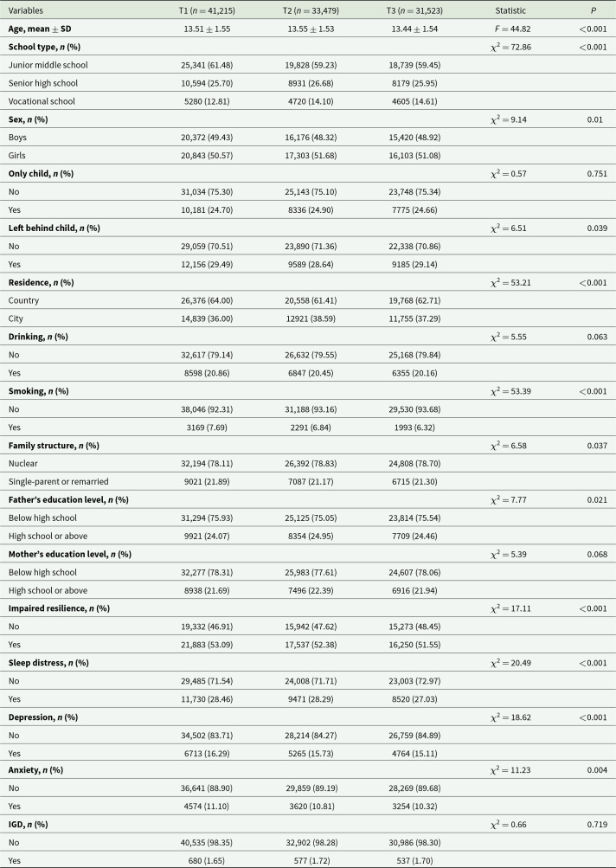Click the Variables column header
The height and width of the screenshot is (868, 616).
(29, 9)
